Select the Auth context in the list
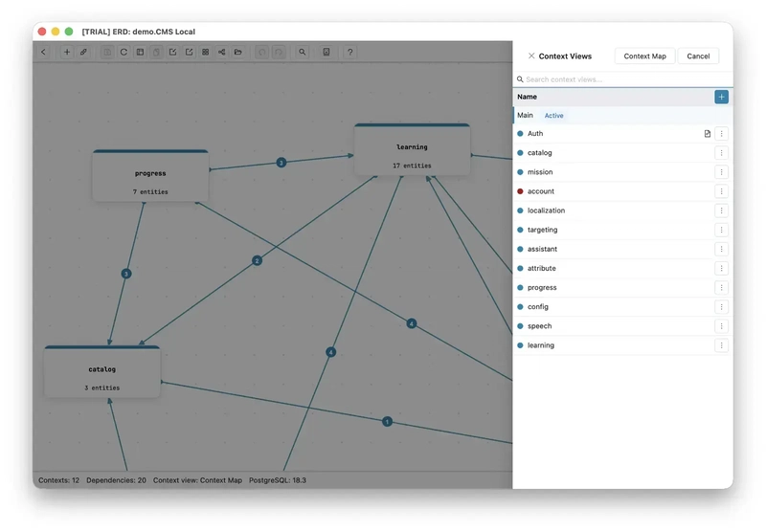766x532 pixels. 623,134
